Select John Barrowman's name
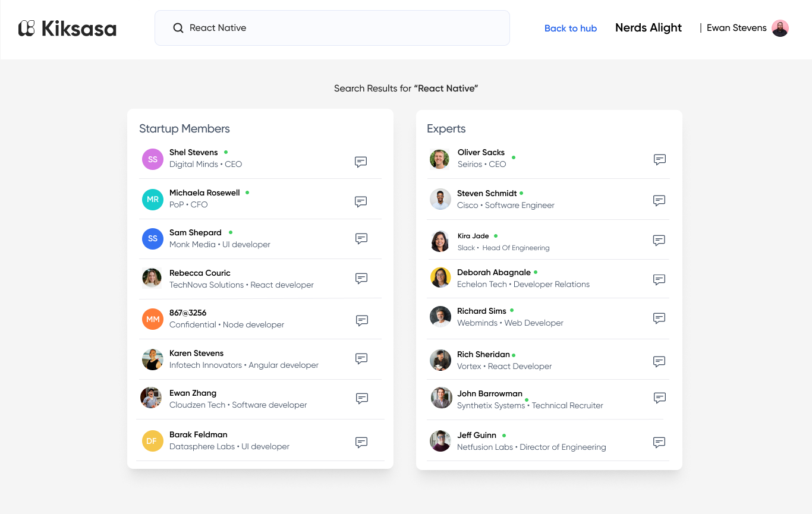 click(x=489, y=393)
